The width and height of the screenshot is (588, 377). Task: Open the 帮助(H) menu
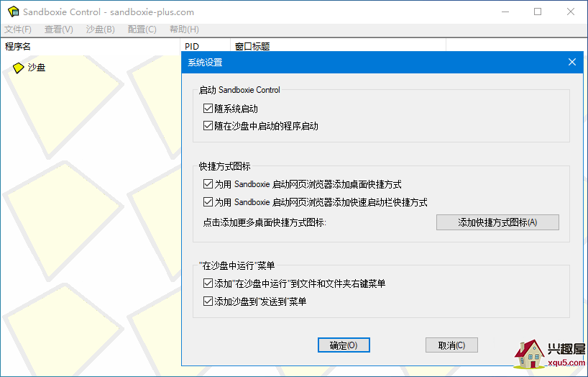click(x=184, y=29)
